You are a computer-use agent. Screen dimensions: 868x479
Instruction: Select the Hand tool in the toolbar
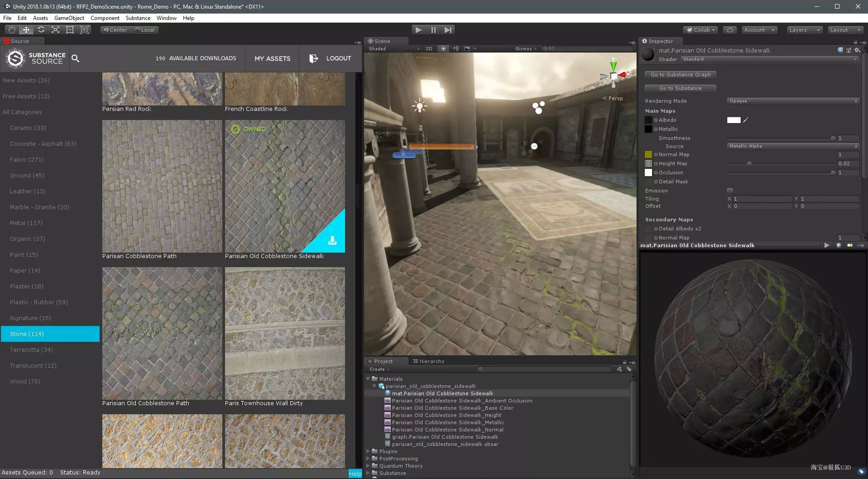click(x=11, y=30)
